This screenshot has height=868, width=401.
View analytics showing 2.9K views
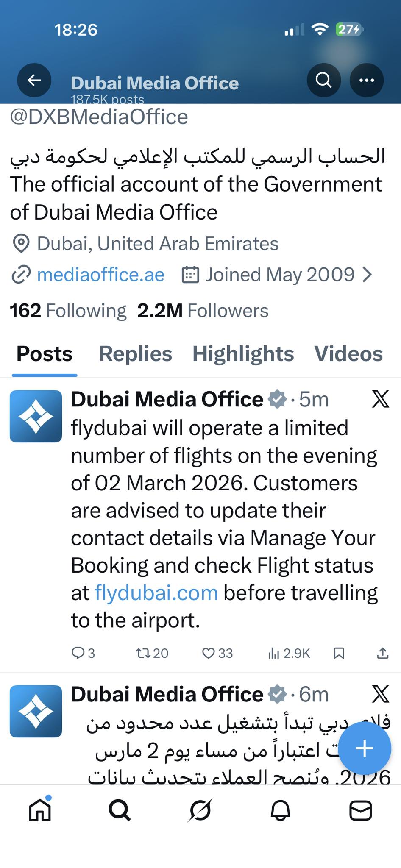point(289,653)
